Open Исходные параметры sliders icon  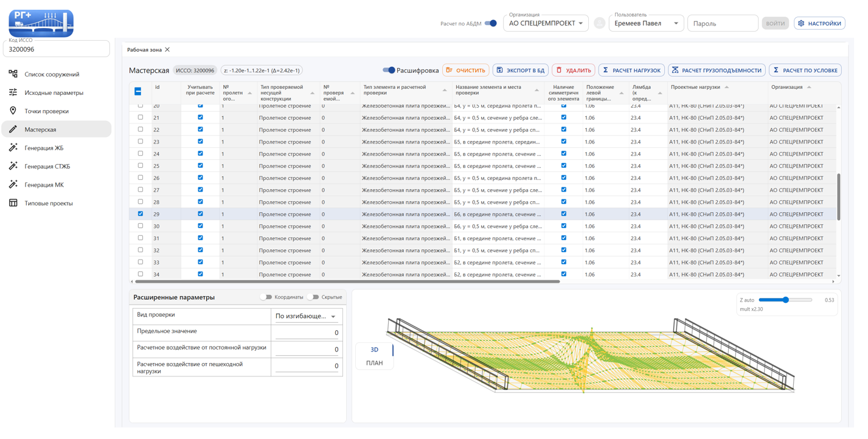click(13, 94)
